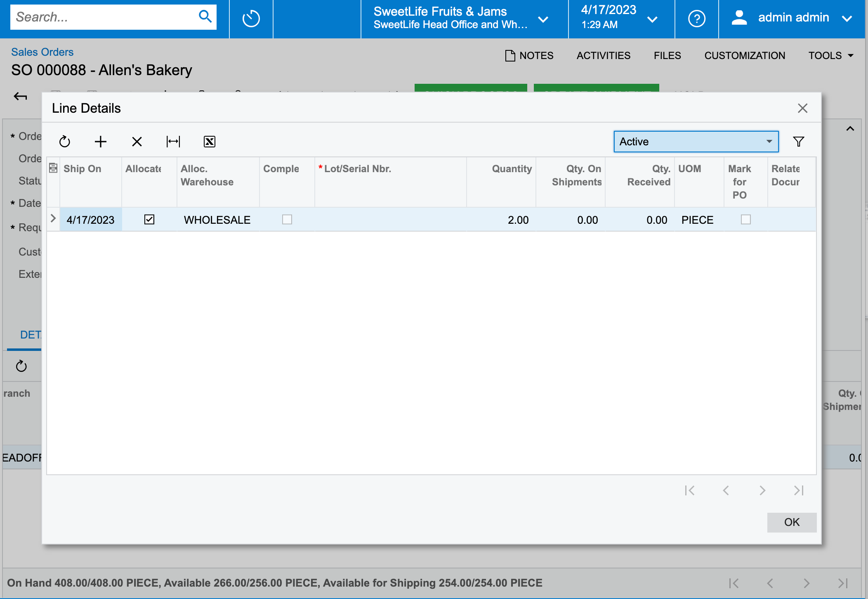
Task: Click the Qty. On Shipments column header
Action: click(x=571, y=182)
